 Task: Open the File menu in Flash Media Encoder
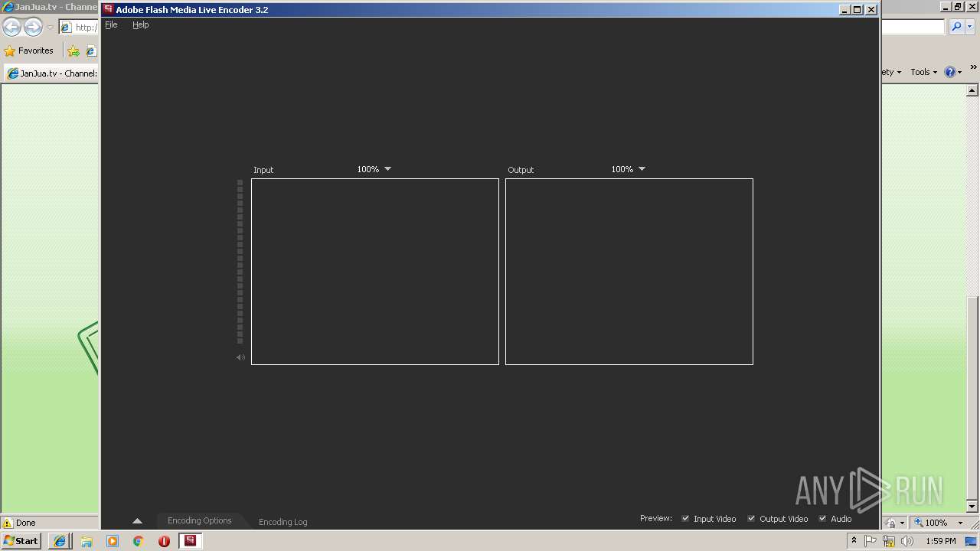[111, 24]
